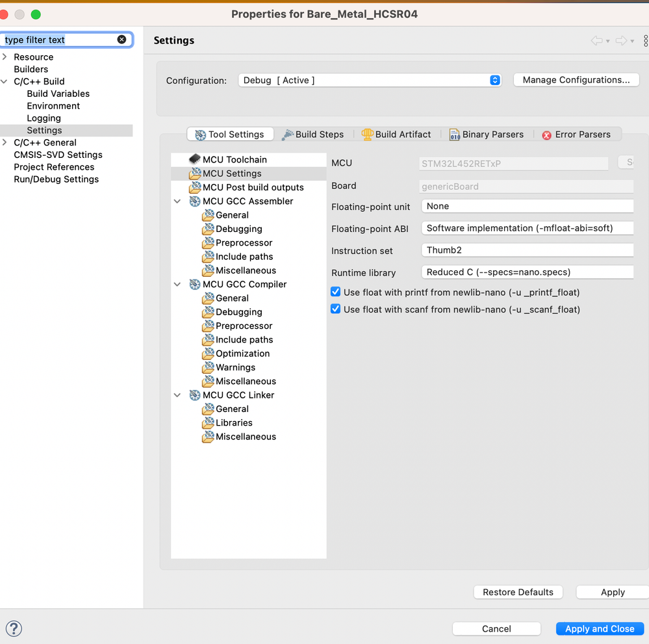Image resolution: width=649 pixels, height=644 pixels.
Task: Open the back history dropdown arrow
Action: tap(607, 41)
